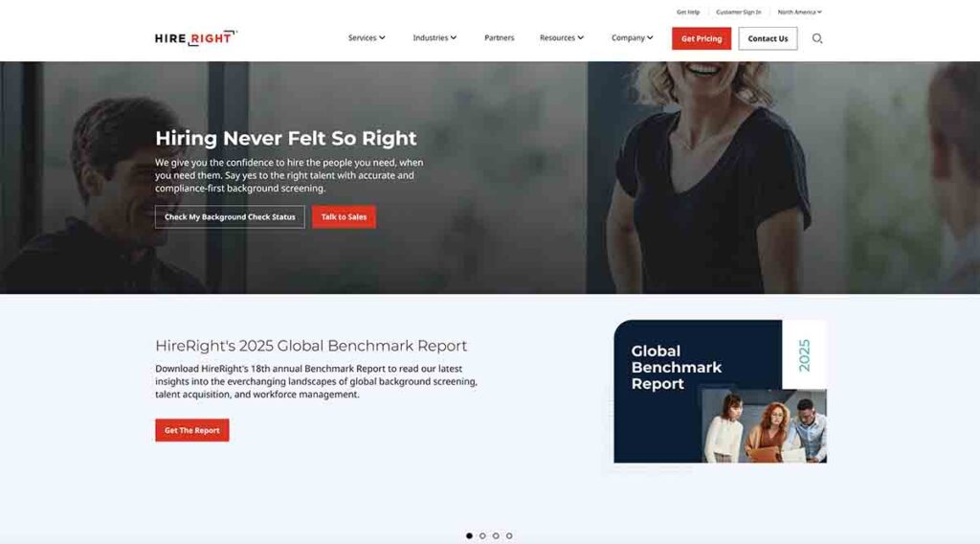Click the HireRight logo

point(196,38)
